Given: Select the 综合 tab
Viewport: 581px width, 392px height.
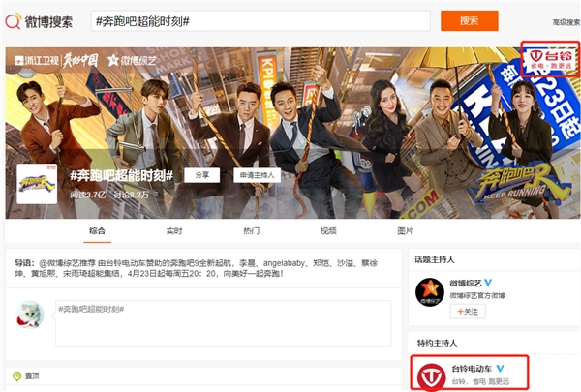Looking at the screenshot, I should (x=97, y=231).
